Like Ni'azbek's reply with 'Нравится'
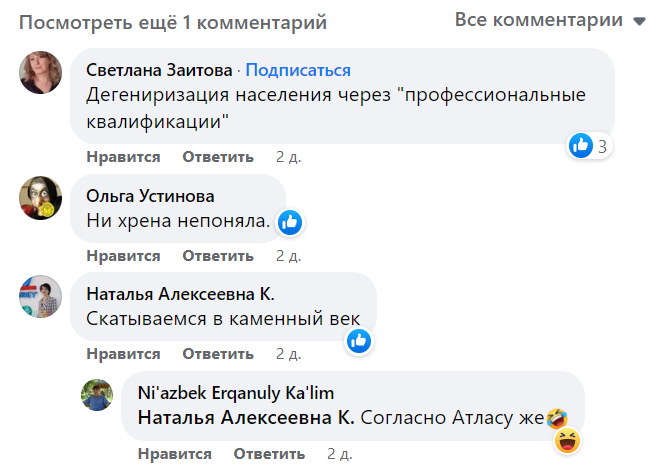665x472 pixels. click(174, 453)
